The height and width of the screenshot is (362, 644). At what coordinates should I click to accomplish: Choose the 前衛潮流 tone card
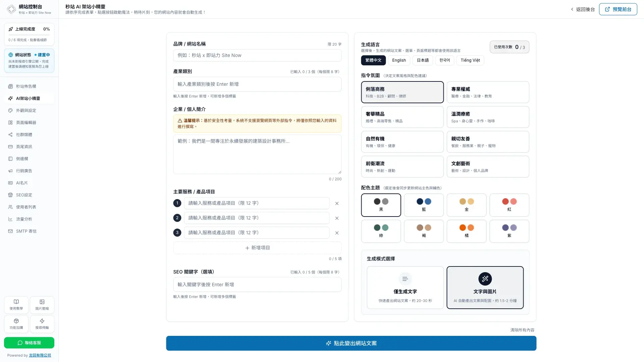click(402, 167)
